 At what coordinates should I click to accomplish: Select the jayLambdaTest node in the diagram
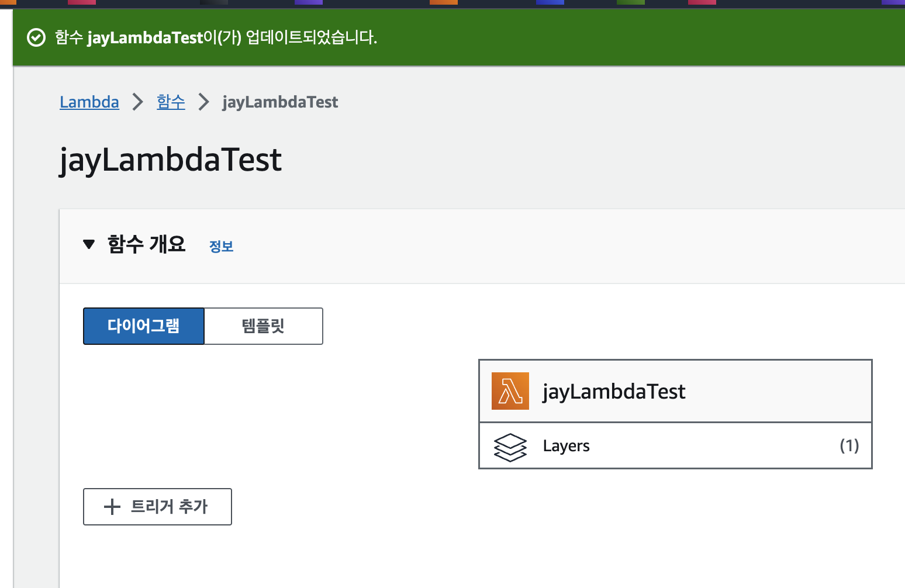click(x=614, y=390)
